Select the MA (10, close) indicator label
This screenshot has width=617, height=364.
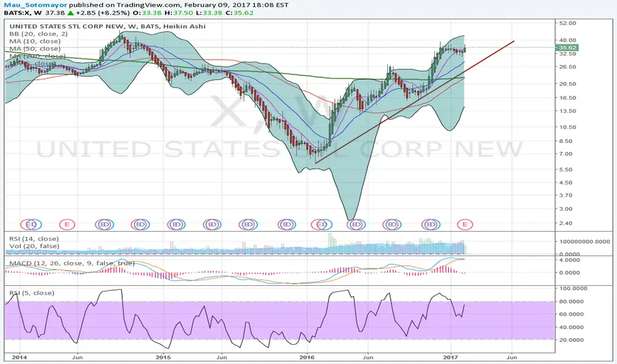point(35,41)
